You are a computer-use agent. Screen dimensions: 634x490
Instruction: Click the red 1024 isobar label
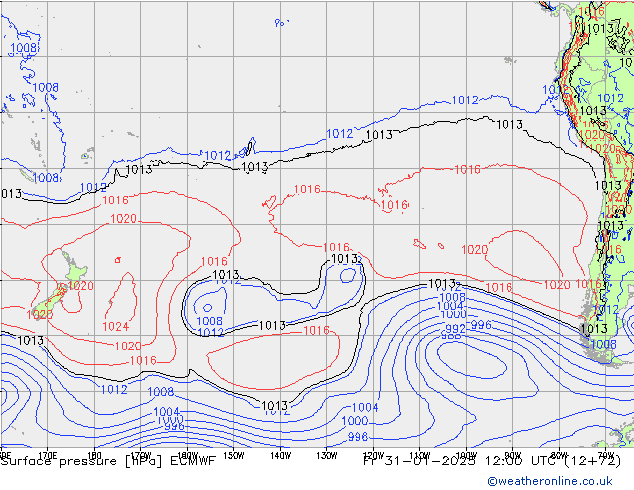click(x=116, y=327)
